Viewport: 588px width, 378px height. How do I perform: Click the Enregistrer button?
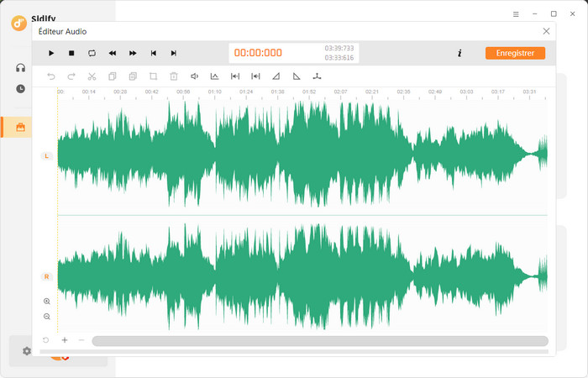pyautogui.click(x=515, y=53)
